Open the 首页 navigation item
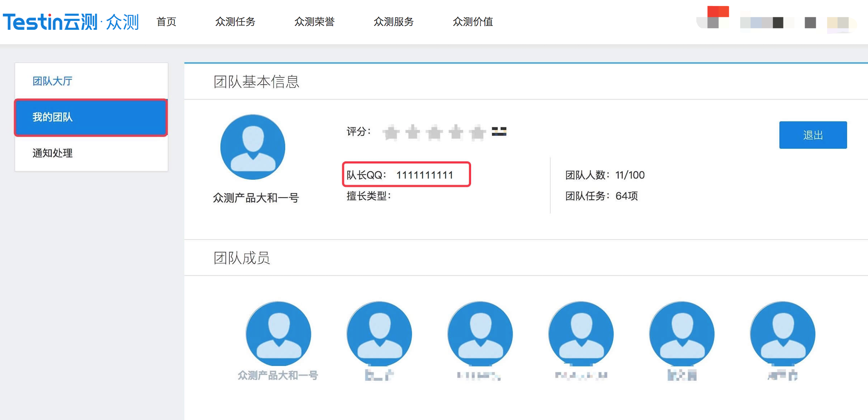 [x=166, y=22]
